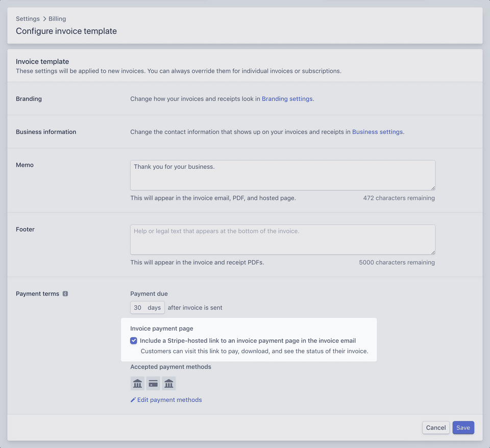The height and width of the screenshot is (448, 490).
Task: Click the last bank payment method icon
Action: 169,384
